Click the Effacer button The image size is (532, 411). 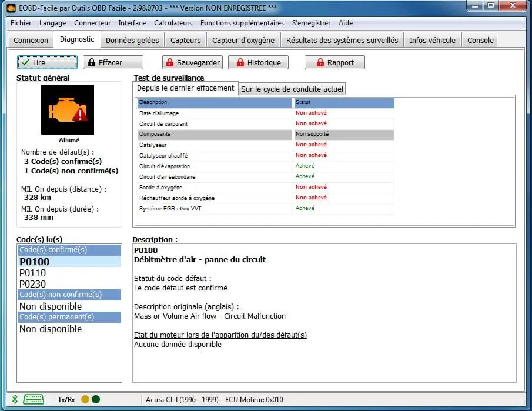pos(113,62)
